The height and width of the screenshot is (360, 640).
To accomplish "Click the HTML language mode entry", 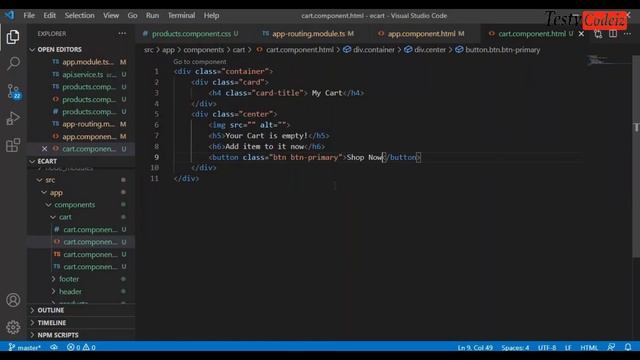I will (589, 347).
